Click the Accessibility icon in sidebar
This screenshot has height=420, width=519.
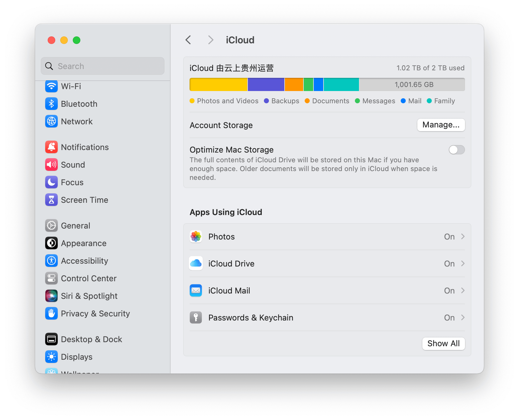coord(51,261)
